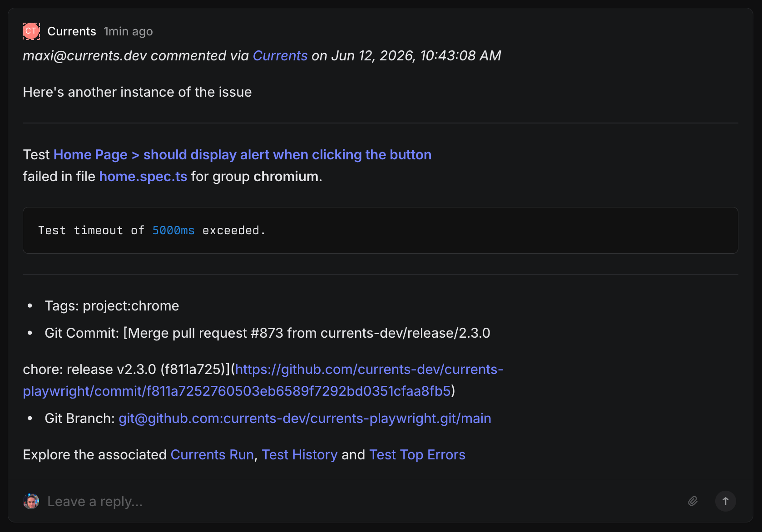The image size is (762, 532).
Task: Click the 'Git Commit: [Merge pull request #873' line
Action: coord(267,333)
